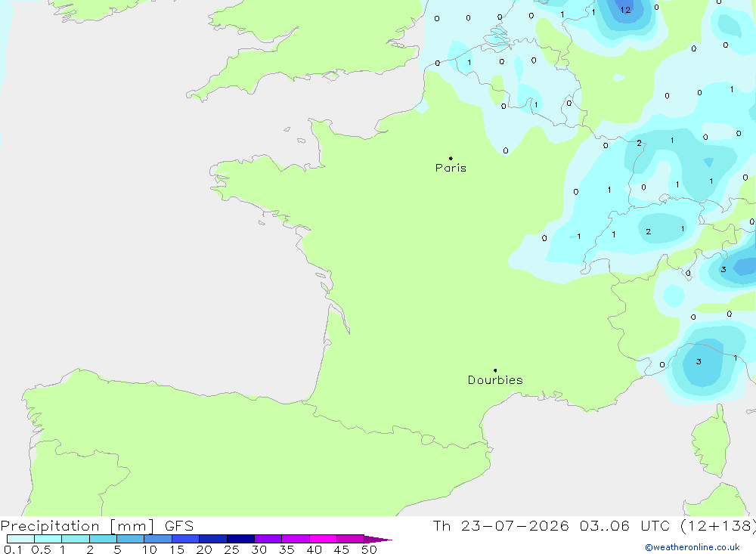
Task: Pick the 30–35 mm purple legend swatch
Action: point(268,539)
